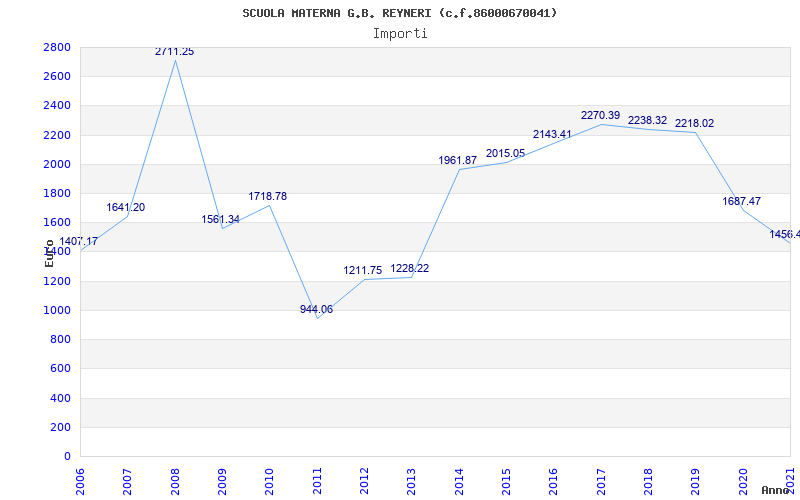Select the 1687.47 data label
The image size is (800, 500).
click(x=742, y=201)
